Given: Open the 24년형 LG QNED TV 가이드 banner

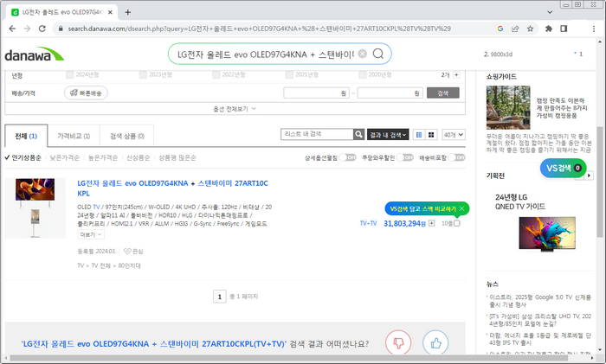Looking at the screenshot, I should [x=539, y=222].
